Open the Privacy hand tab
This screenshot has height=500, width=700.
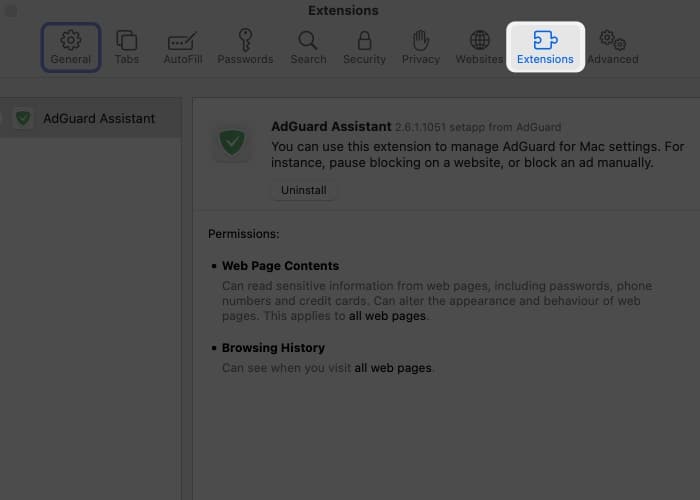(421, 47)
